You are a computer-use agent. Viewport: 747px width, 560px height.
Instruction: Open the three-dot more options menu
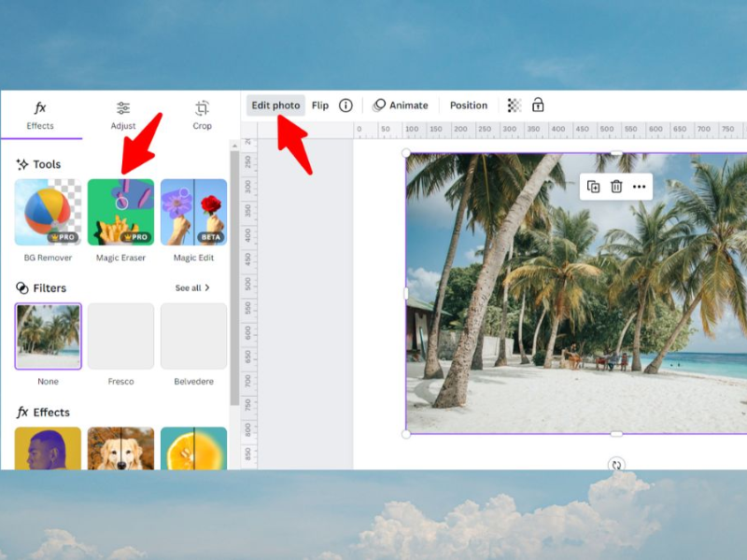click(640, 187)
